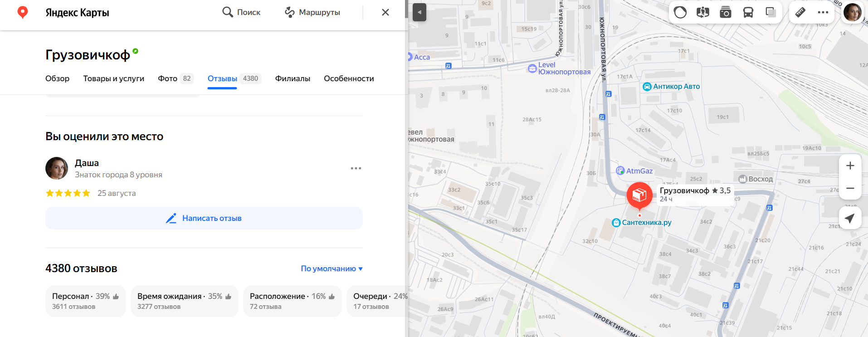Open the Особенности tab
The image size is (868, 337).
pyautogui.click(x=349, y=78)
